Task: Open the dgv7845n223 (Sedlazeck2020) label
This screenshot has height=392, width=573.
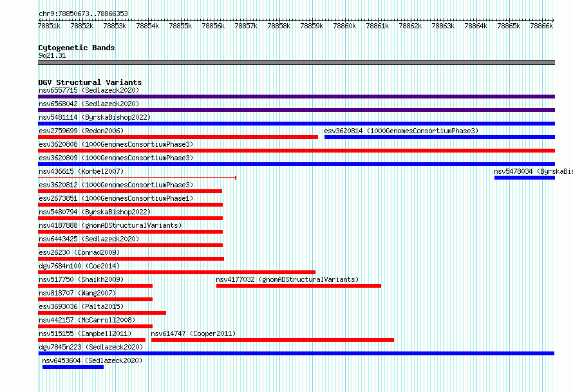Action: [91, 347]
